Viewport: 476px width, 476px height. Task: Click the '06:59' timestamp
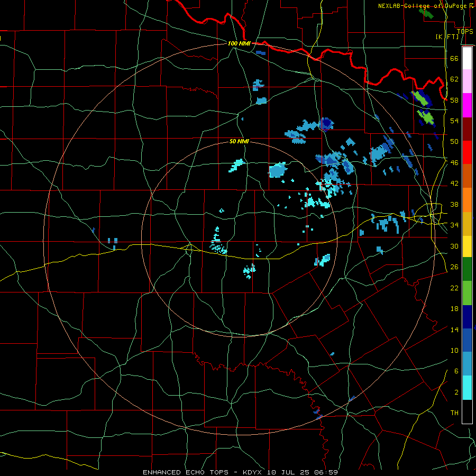326,472
